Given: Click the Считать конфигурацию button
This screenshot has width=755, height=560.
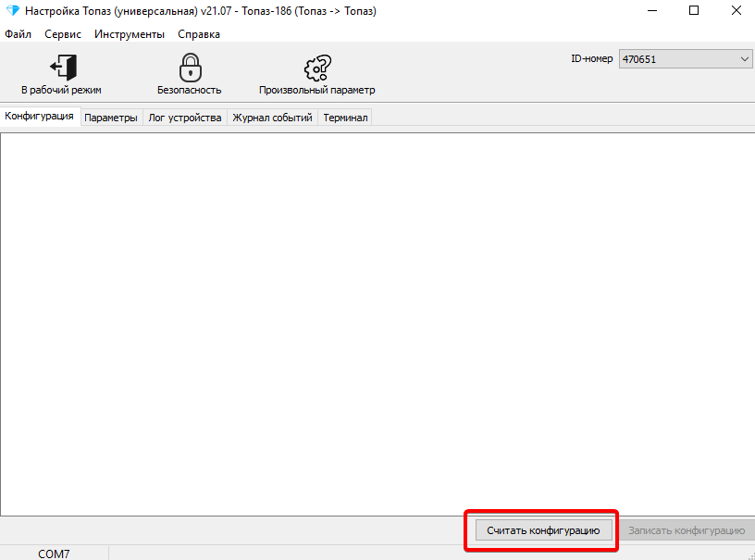Looking at the screenshot, I should (x=544, y=530).
